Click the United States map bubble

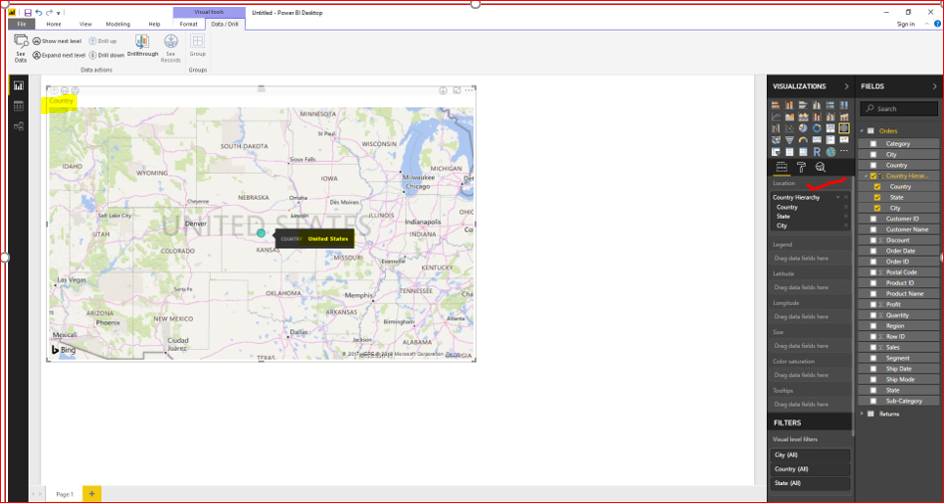261,233
